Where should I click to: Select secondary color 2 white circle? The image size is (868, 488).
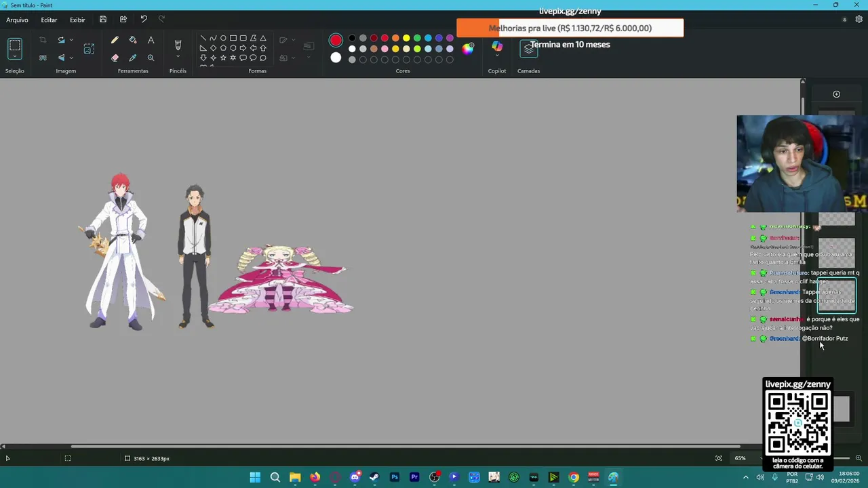click(336, 58)
